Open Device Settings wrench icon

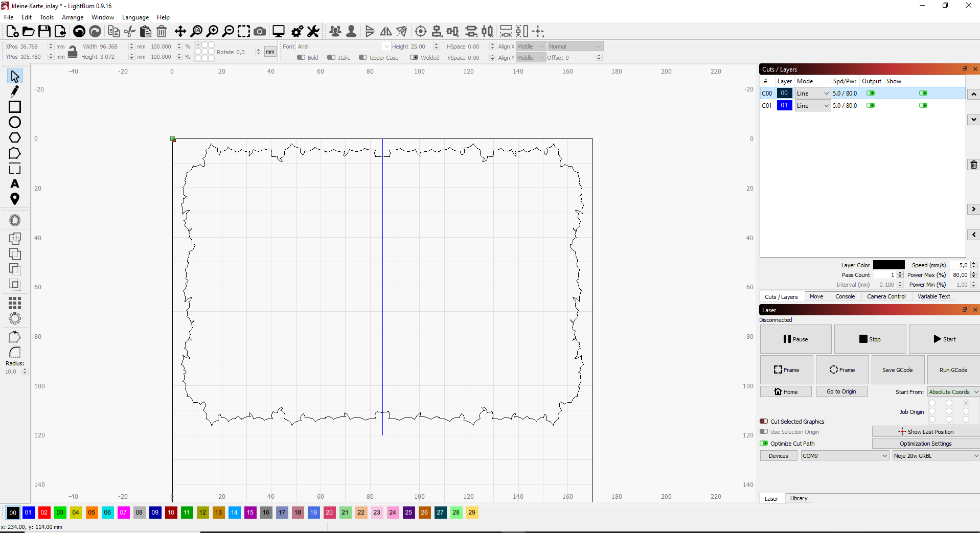point(313,31)
